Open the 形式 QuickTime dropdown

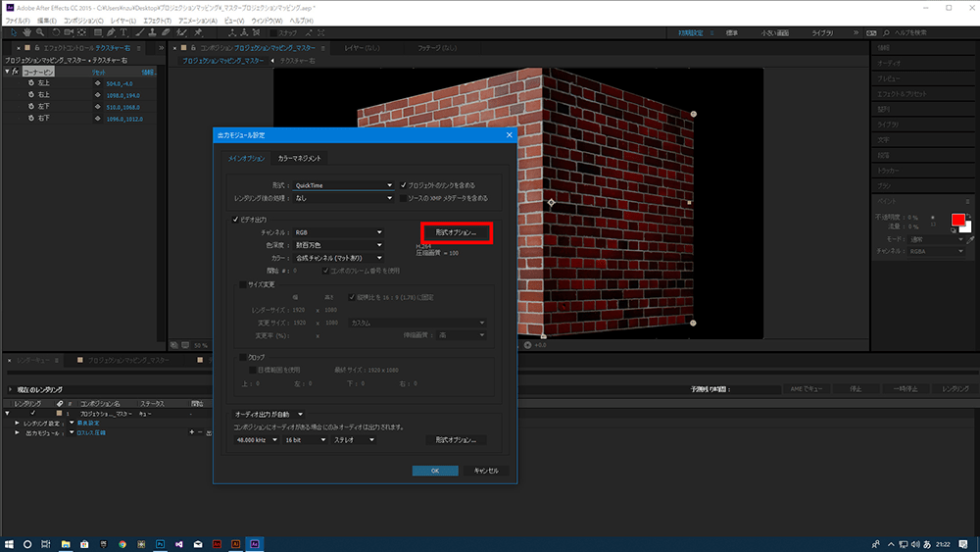343,184
